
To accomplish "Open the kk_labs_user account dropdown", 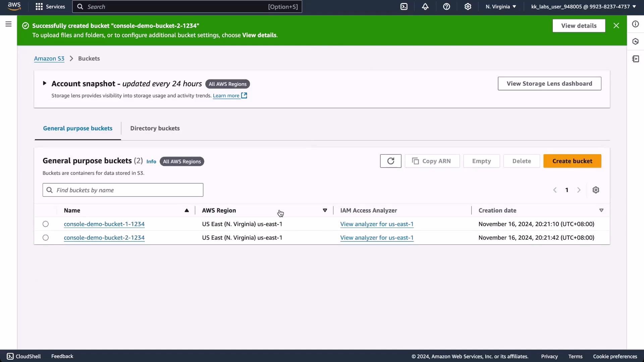I will pyautogui.click(x=584, y=7).
